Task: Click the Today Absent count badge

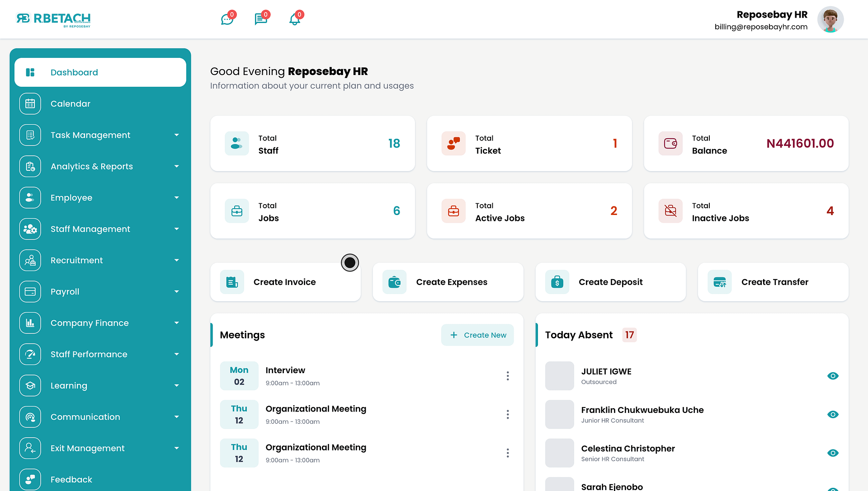Action: (629, 335)
